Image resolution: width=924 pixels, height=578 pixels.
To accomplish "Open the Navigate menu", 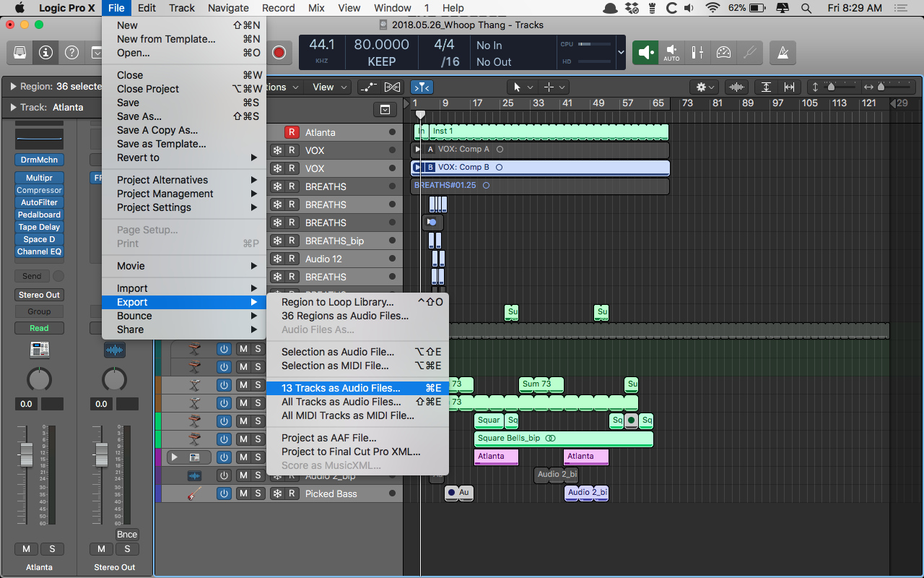I will click(228, 8).
